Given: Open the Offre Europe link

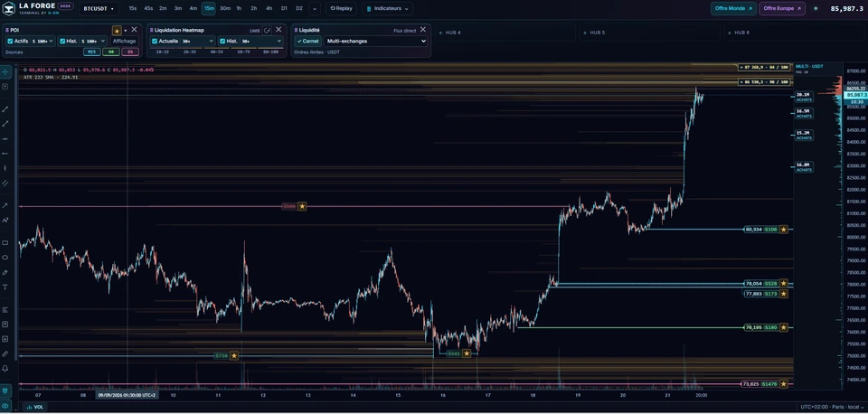Looking at the screenshot, I should pyautogui.click(x=781, y=8).
